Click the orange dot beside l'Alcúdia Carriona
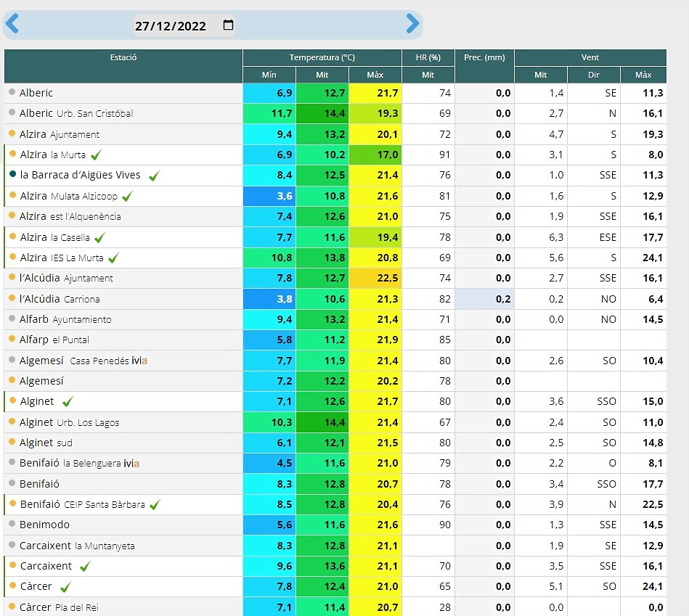The width and height of the screenshot is (689, 616). 12,297
